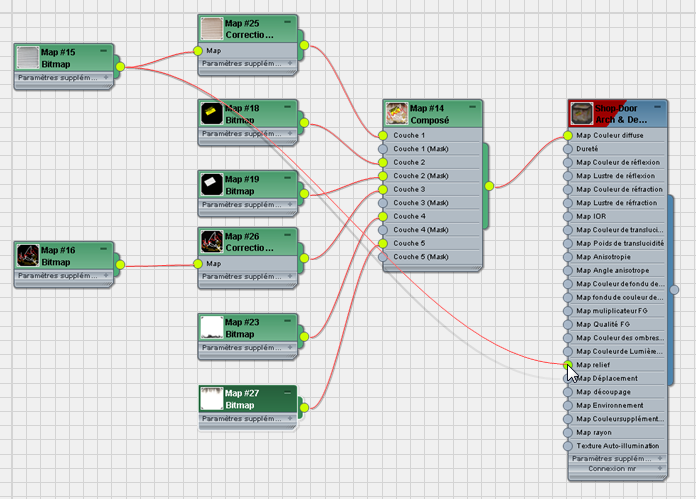Screen dimensions: 696x499
Task: Click the Map #15 output socket
Action: point(120,67)
